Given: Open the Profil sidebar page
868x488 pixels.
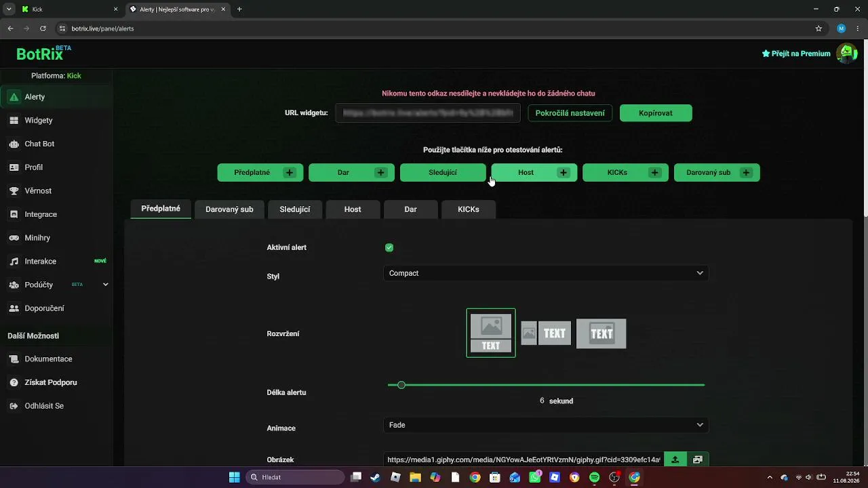Looking at the screenshot, I should tap(56, 167).
